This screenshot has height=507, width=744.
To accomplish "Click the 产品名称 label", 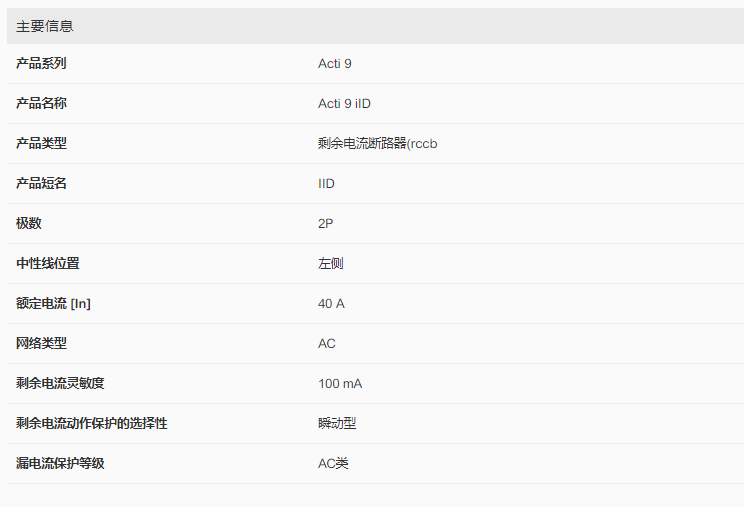I will 41,104.
